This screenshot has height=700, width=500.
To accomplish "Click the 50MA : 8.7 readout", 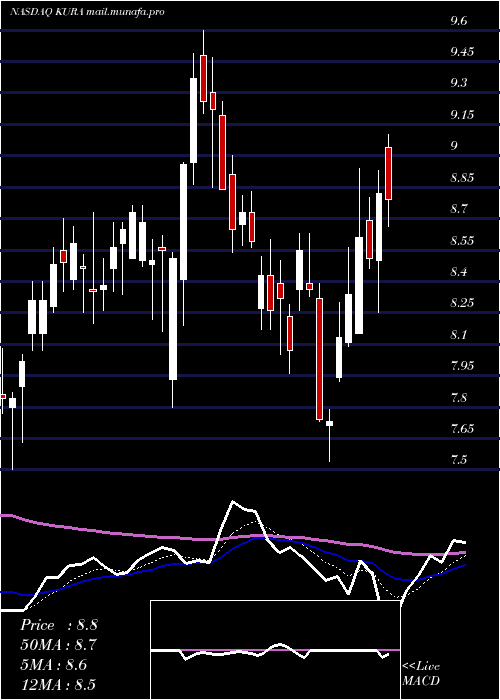I will [58, 645].
